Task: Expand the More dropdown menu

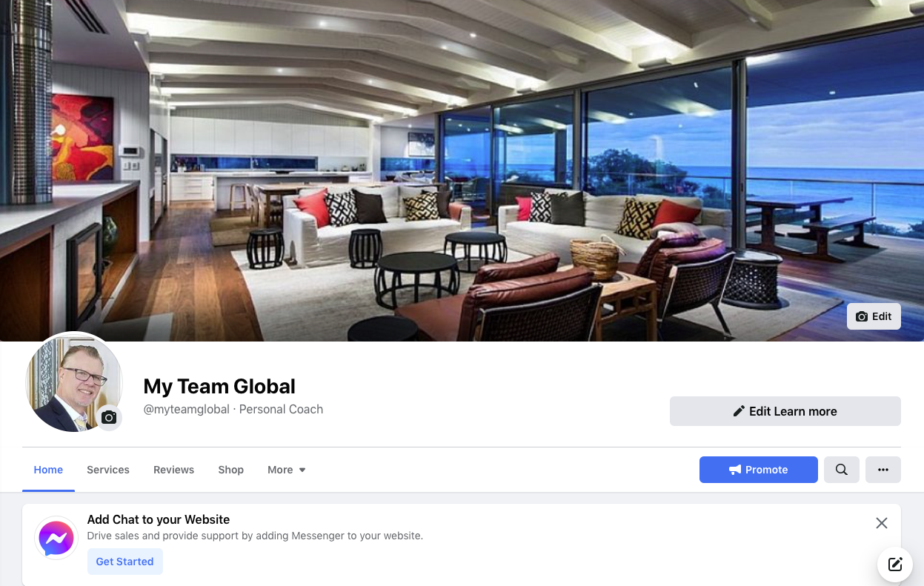Action: pyautogui.click(x=287, y=470)
